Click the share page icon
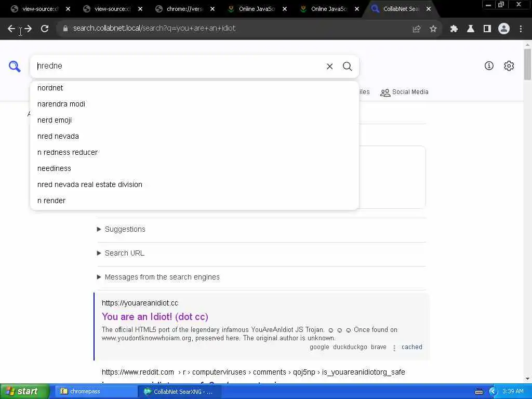 [416, 29]
